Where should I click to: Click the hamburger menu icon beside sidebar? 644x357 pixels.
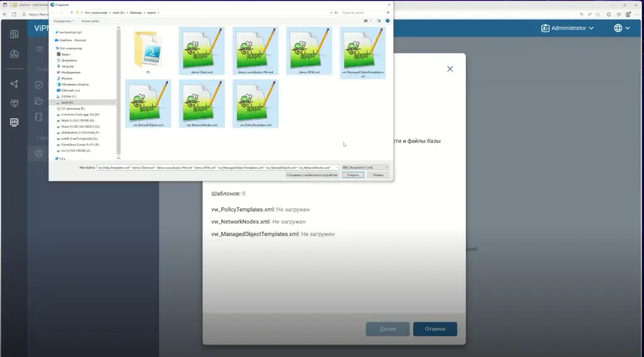click(x=40, y=49)
